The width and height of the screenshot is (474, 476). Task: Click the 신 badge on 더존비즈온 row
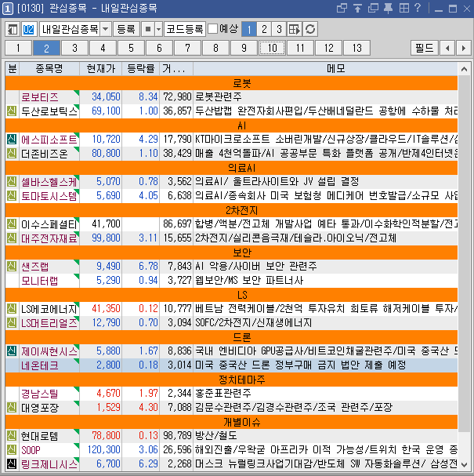click(x=12, y=153)
